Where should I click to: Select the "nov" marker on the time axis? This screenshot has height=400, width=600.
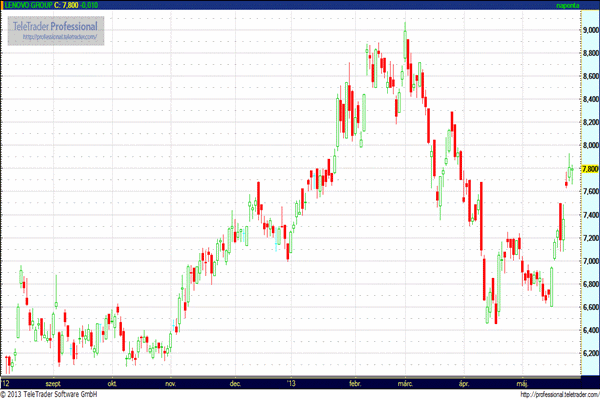pos(169,383)
